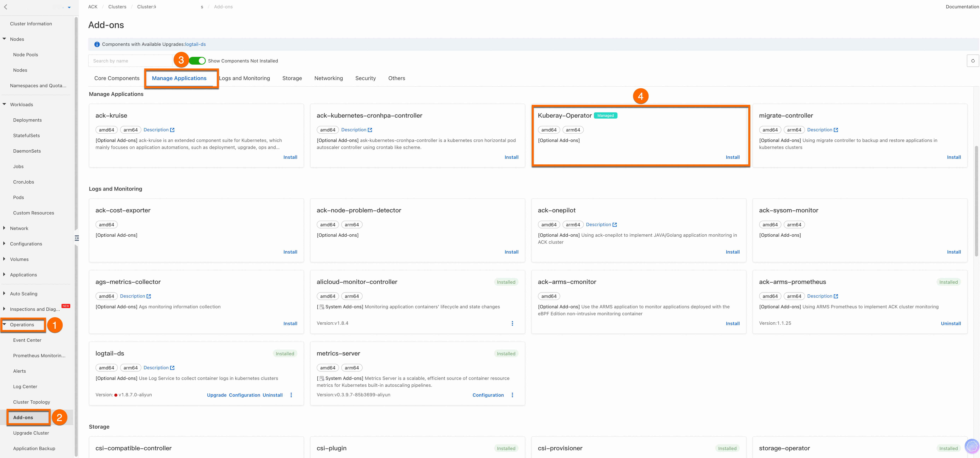Open three-dot menu for alicloud-monitor-controller
This screenshot has width=980, height=458.
pyautogui.click(x=512, y=323)
